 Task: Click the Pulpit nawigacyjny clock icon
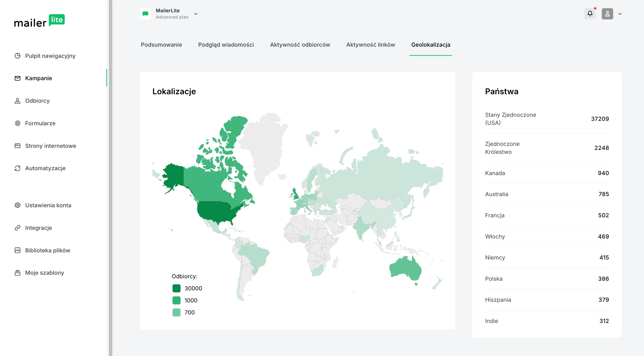[x=17, y=56]
